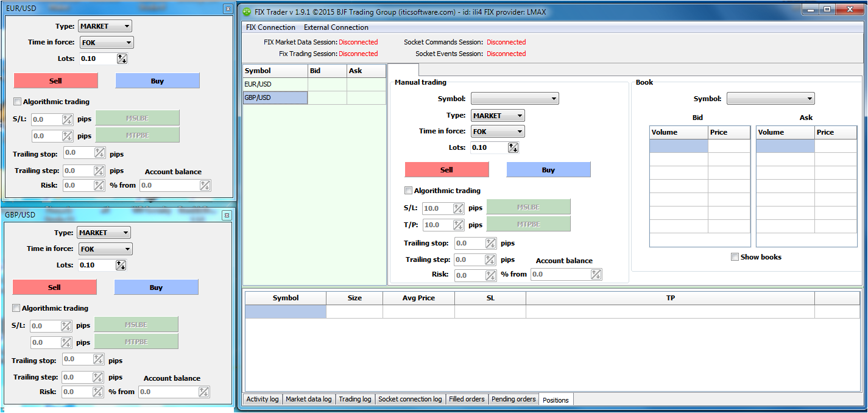Select the Positions tab
The image size is (868, 413).
pos(556,400)
